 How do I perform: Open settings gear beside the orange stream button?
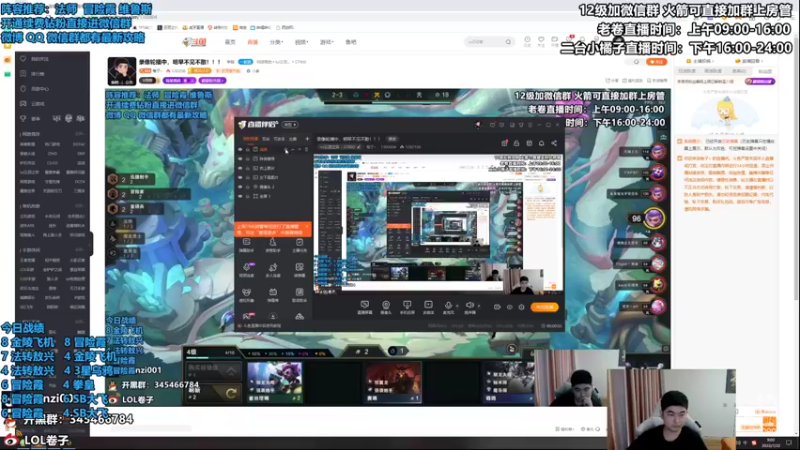[521, 307]
